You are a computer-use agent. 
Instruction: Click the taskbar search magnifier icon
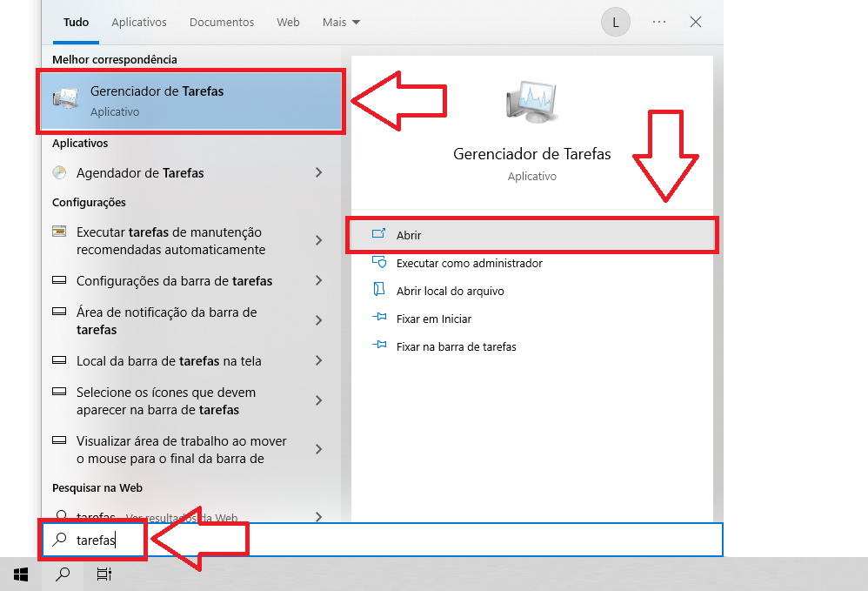click(63, 574)
